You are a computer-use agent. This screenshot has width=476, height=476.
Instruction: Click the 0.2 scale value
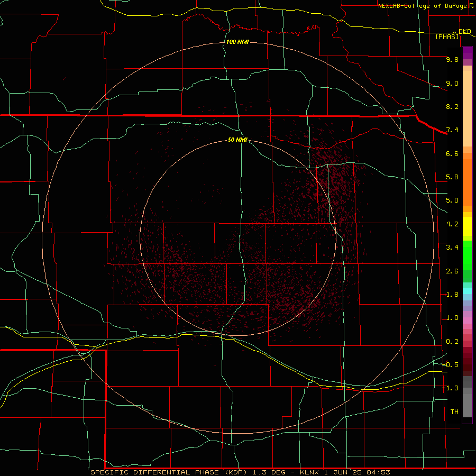point(452,342)
